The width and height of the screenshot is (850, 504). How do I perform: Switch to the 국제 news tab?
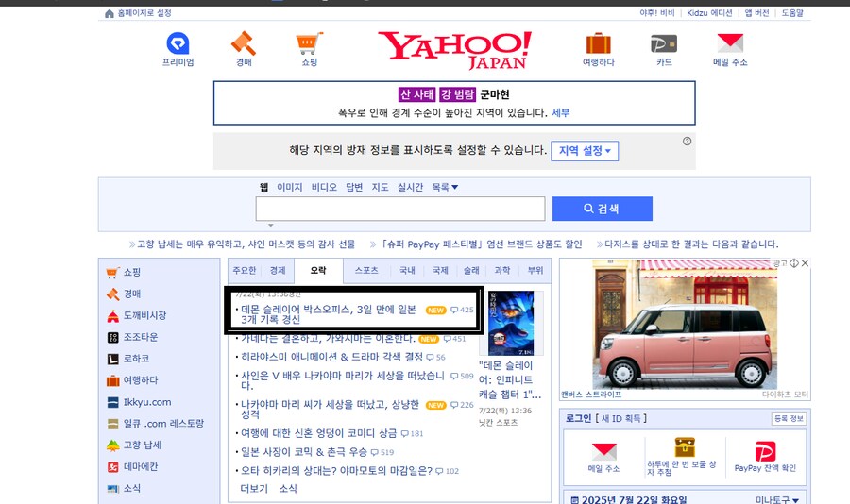pyautogui.click(x=440, y=271)
